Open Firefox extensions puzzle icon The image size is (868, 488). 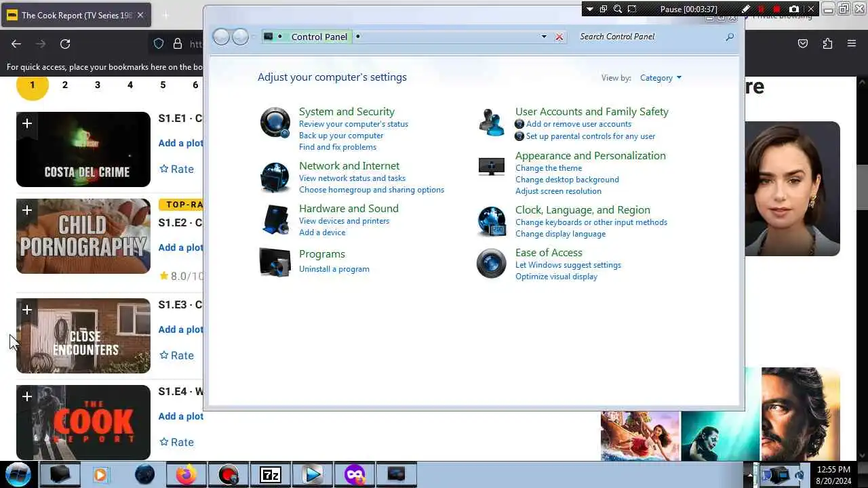coord(827,43)
